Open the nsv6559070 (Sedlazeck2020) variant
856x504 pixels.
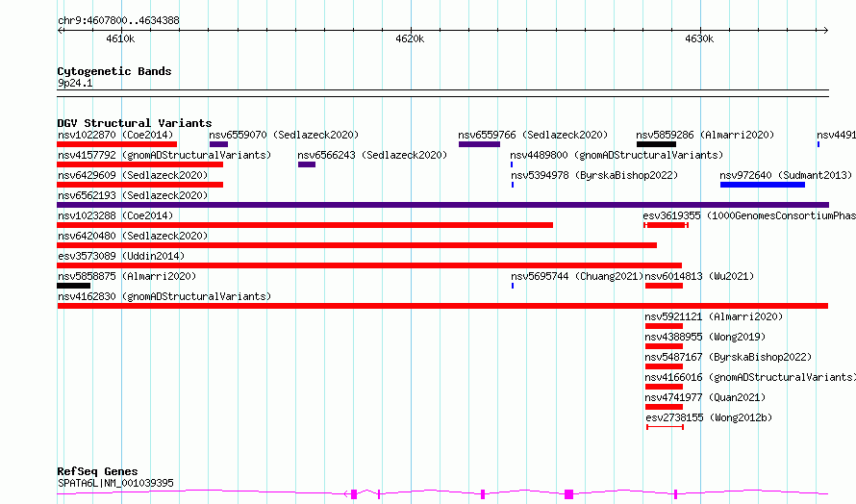click(284, 135)
